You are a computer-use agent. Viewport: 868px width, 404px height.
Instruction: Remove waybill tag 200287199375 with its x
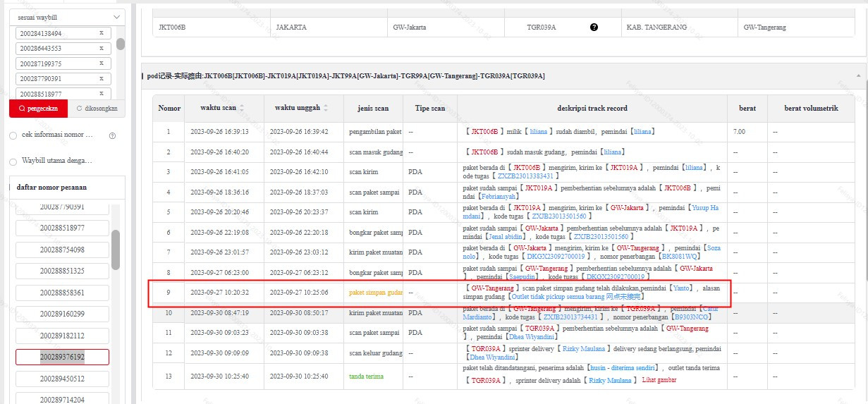[x=101, y=63]
